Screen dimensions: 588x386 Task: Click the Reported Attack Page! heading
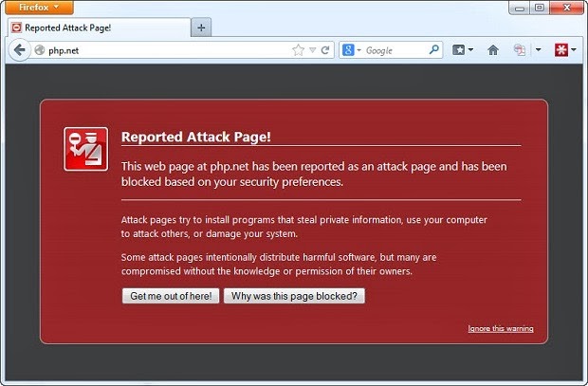(x=195, y=137)
